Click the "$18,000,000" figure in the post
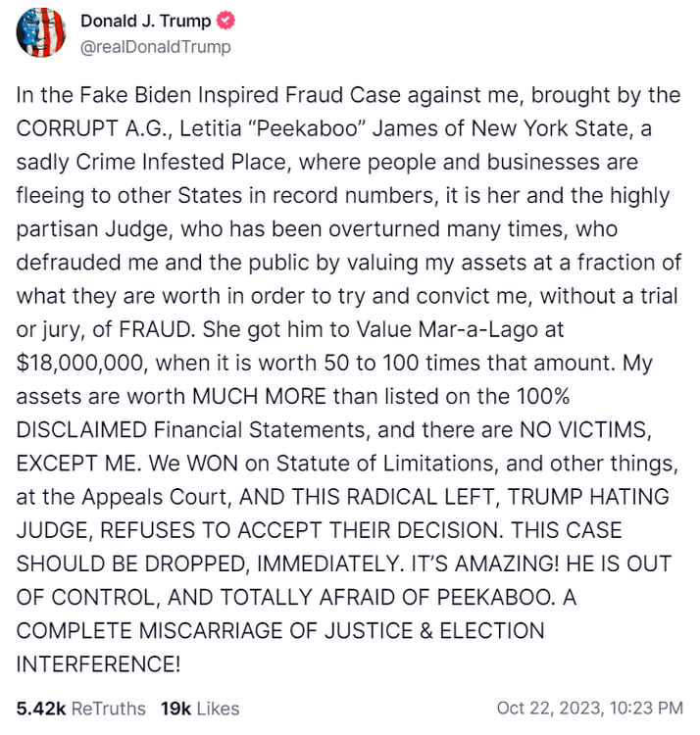This screenshot has width=700, height=735. coord(80,363)
